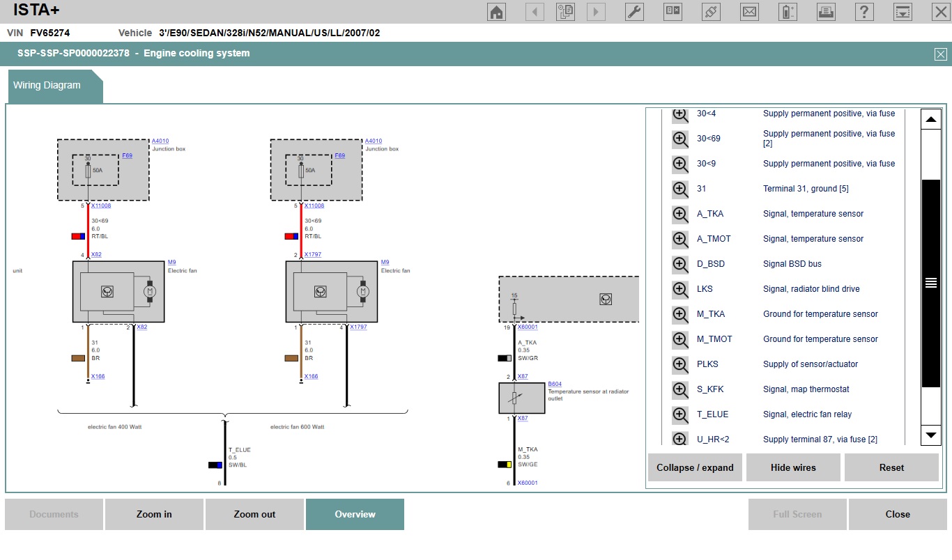
Task: Select the Wiring Diagram tab
Action: pyautogui.click(x=47, y=86)
